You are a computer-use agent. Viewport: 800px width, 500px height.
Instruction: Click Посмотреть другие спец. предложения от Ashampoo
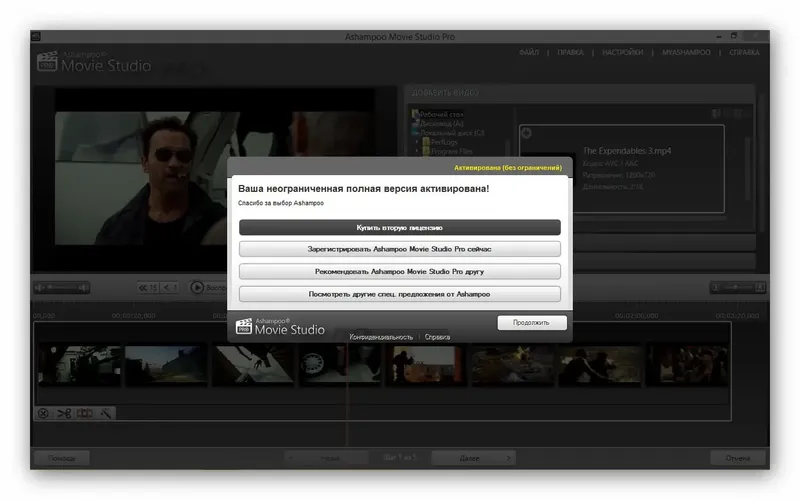coord(399,294)
